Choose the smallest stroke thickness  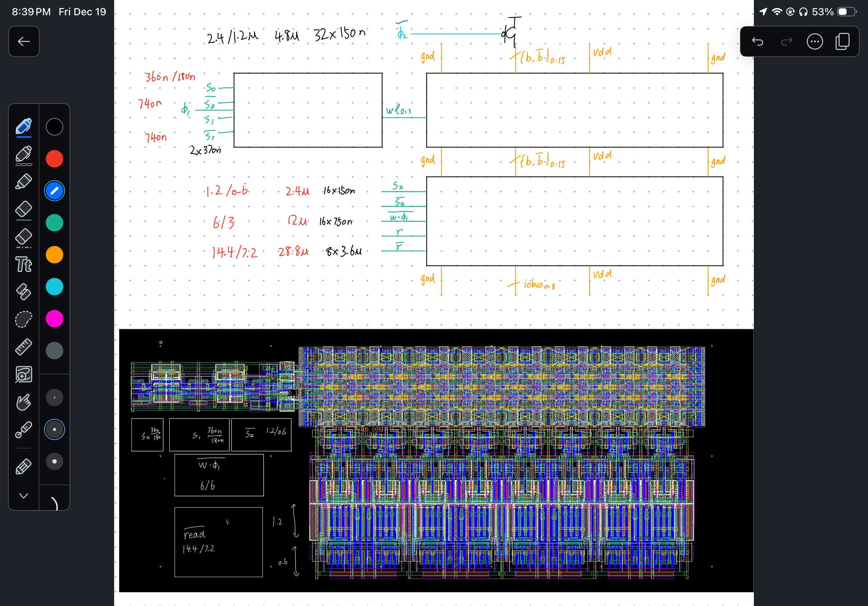coord(55,397)
